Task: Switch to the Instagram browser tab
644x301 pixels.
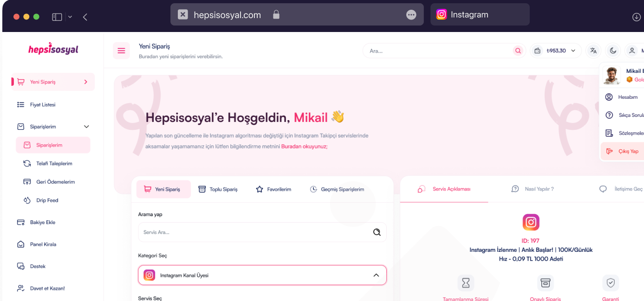Action: coord(480,15)
